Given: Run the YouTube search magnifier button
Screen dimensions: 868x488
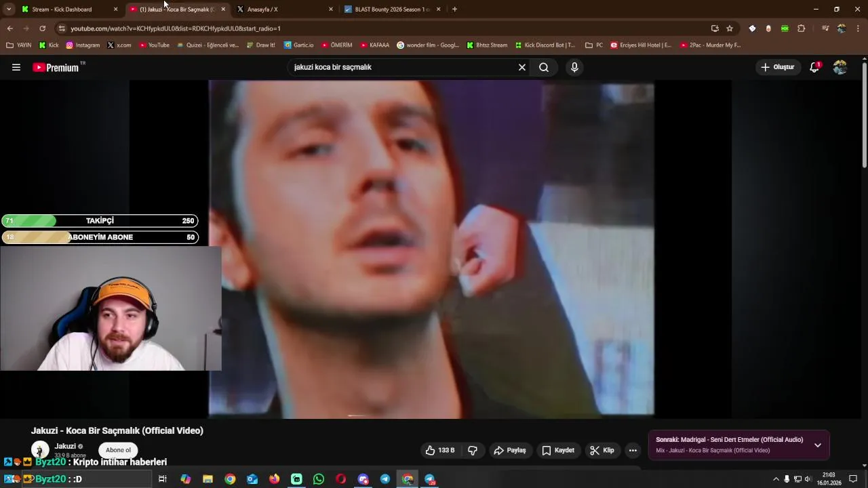Looking at the screenshot, I should pos(544,67).
